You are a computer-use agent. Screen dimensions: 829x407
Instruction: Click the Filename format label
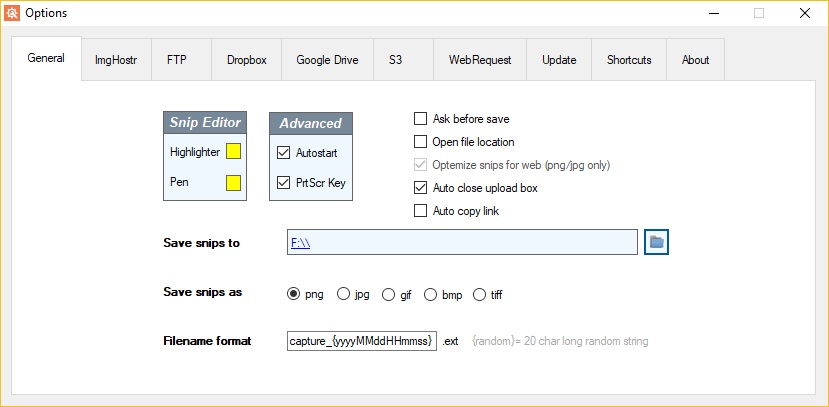coord(207,341)
